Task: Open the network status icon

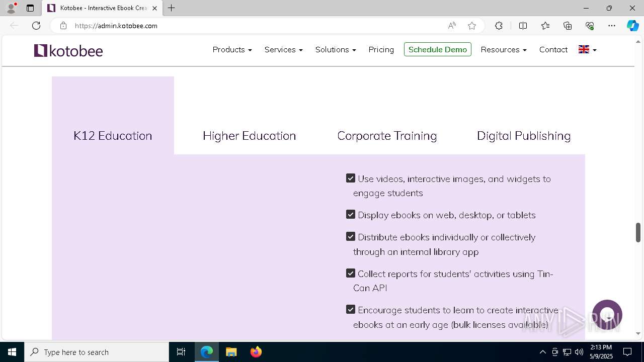Action: tap(567, 352)
